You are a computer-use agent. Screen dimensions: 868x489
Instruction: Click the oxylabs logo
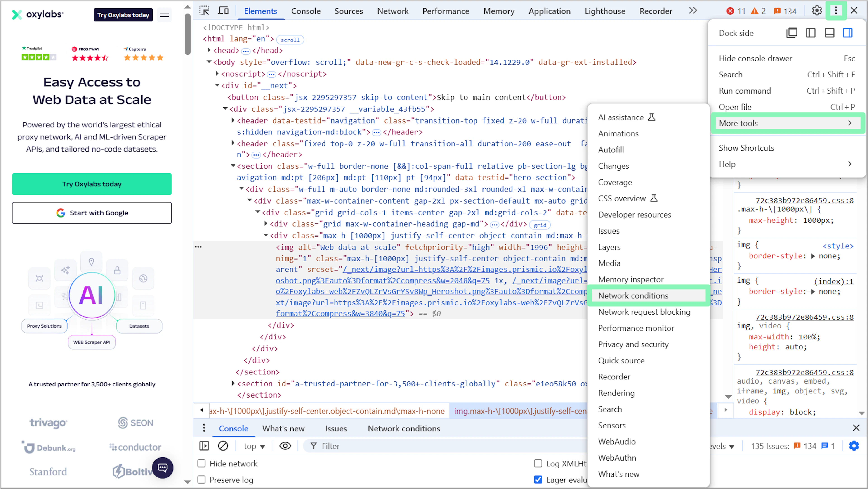click(37, 14)
